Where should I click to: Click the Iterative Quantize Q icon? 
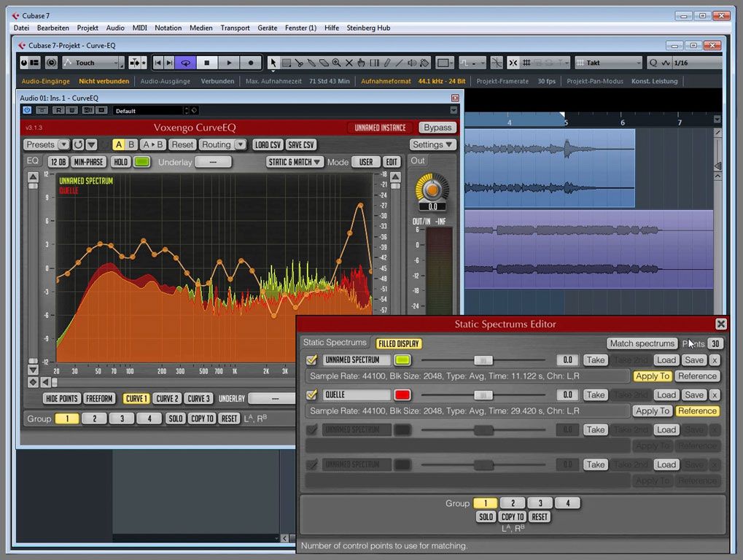[653, 63]
